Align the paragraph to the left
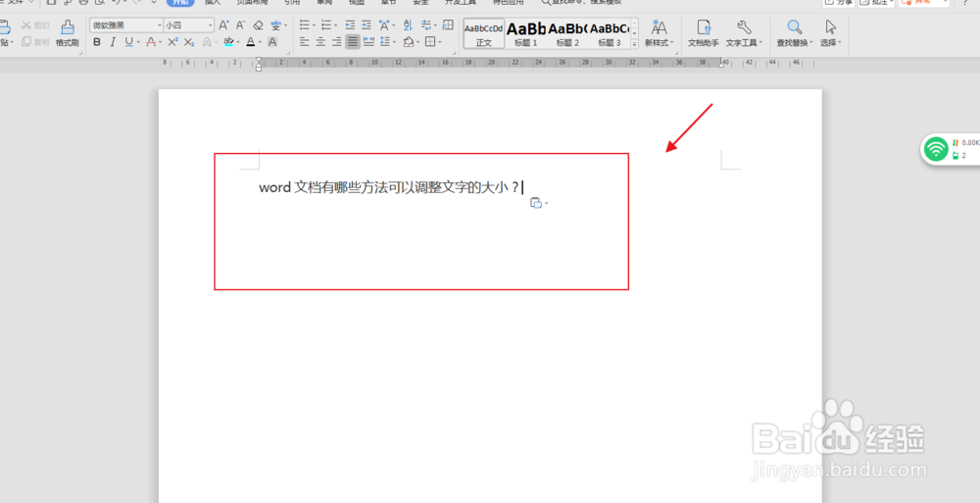Screen dimensions: 980x503 click(305, 42)
